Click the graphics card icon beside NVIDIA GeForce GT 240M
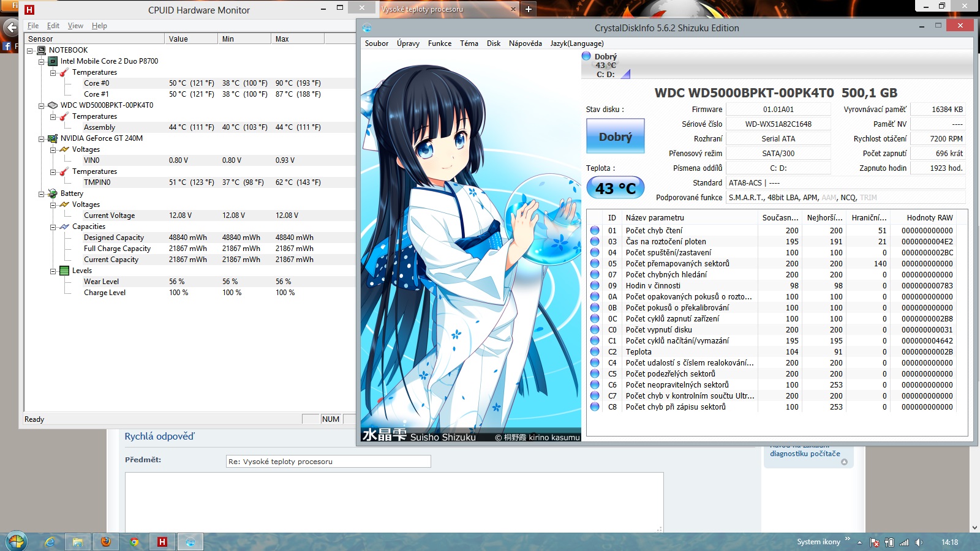 coord(53,138)
